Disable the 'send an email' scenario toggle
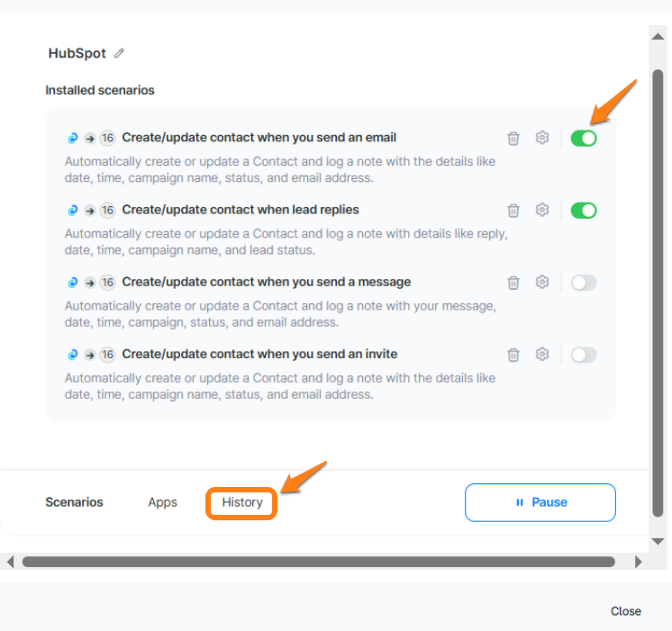This screenshot has width=672, height=631. coord(584,139)
